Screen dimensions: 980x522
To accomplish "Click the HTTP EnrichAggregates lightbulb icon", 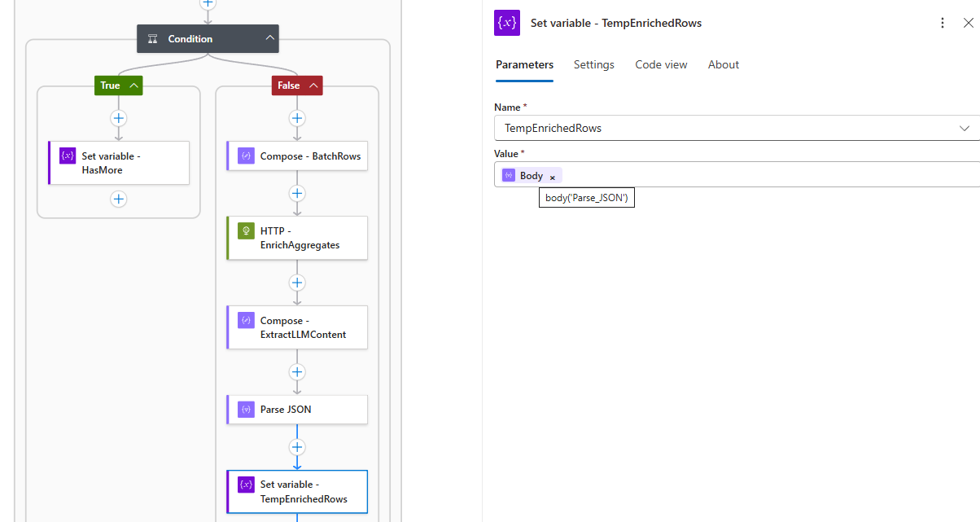I will click(x=246, y=231).
